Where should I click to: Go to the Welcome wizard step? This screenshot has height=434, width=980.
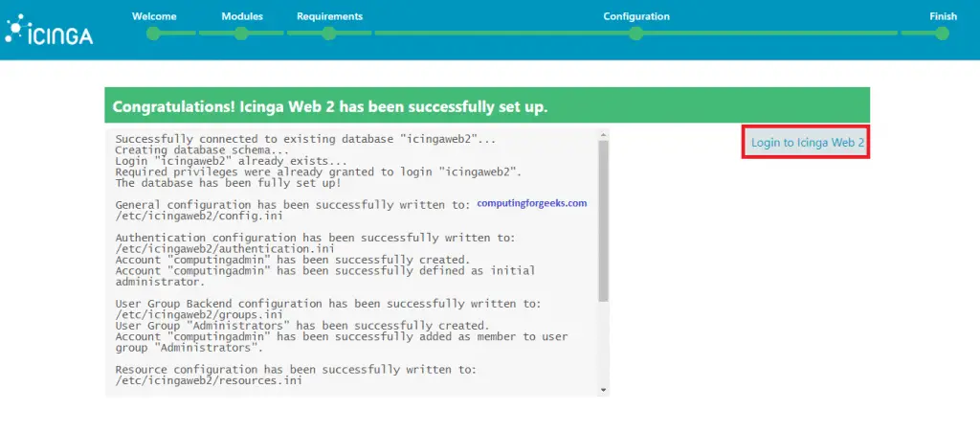154,16
